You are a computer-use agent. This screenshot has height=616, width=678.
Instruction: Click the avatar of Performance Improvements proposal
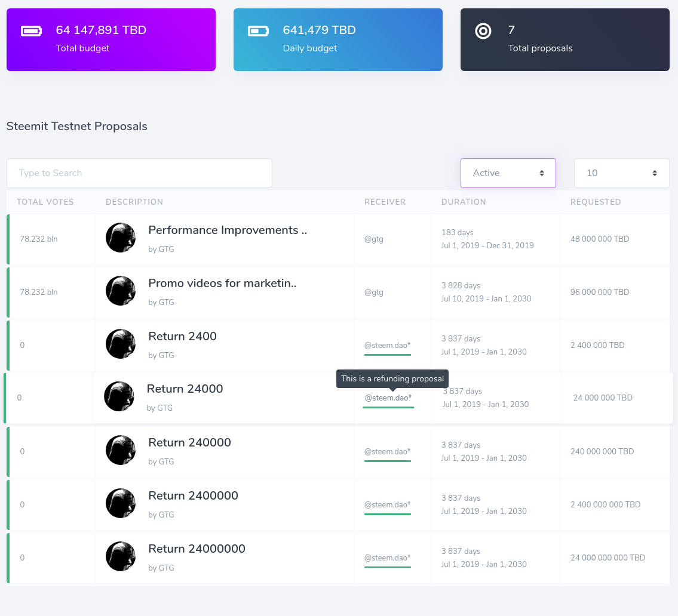click(x=121, y=238)
